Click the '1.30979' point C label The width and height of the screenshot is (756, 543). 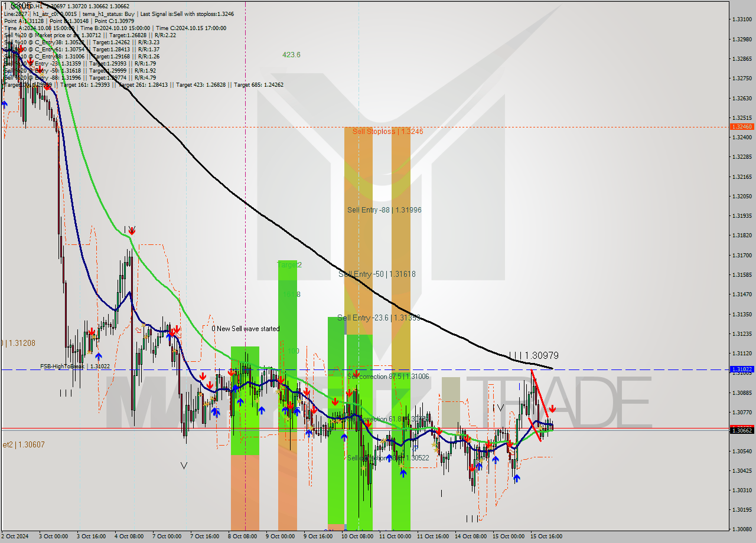542,356
